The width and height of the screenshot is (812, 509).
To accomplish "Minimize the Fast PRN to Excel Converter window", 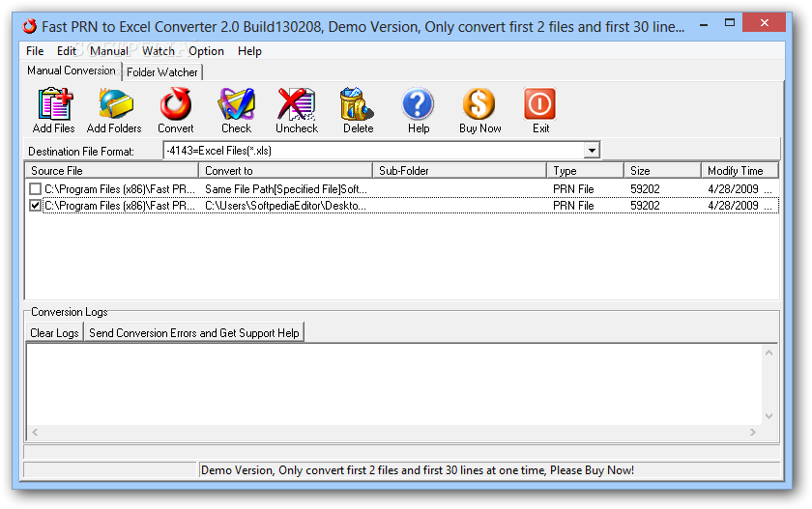I will click(704, 24).
